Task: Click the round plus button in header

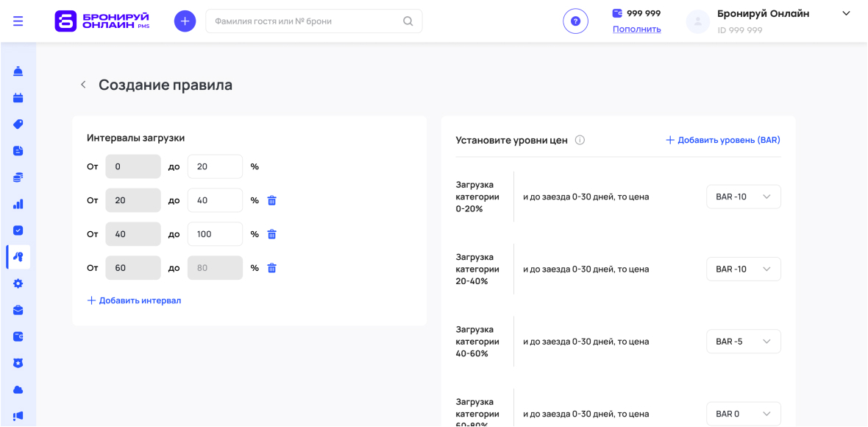Action: 185,21
